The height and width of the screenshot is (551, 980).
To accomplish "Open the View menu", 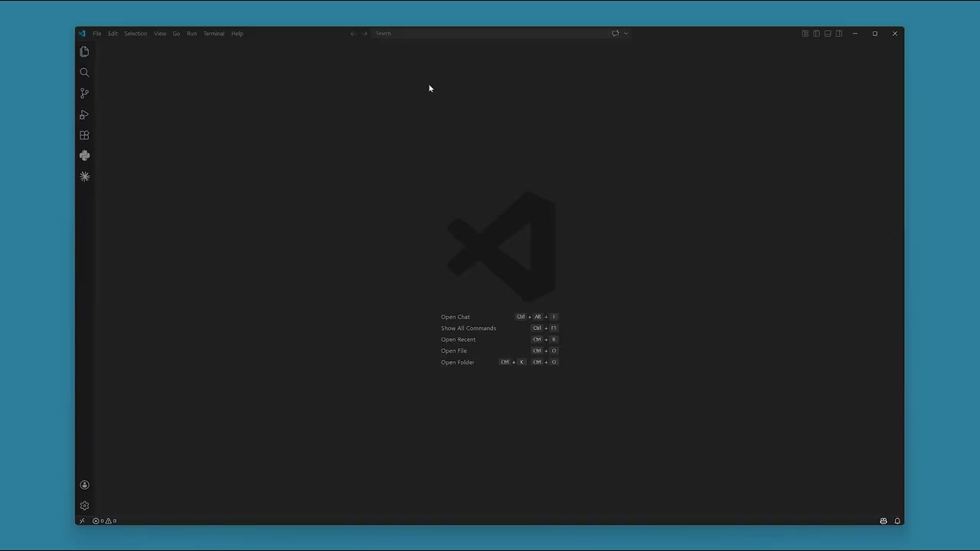I will click(160, 34).
